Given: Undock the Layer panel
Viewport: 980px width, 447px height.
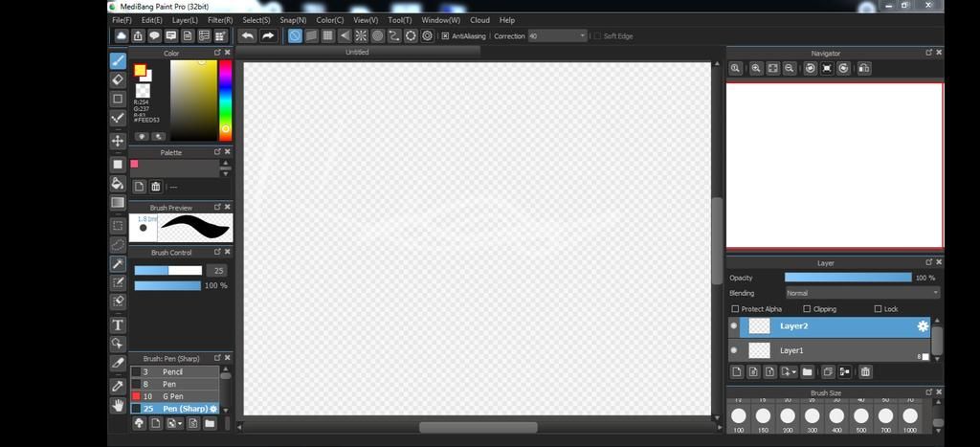Looking at the screenshot, I should tap(928, 262).
